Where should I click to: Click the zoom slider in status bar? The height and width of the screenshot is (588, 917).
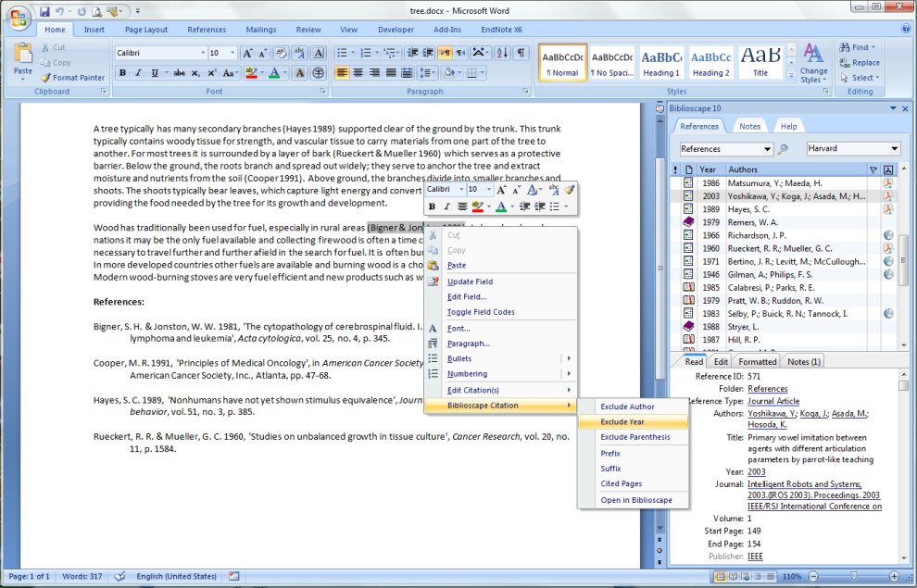(x=853, y=576)
